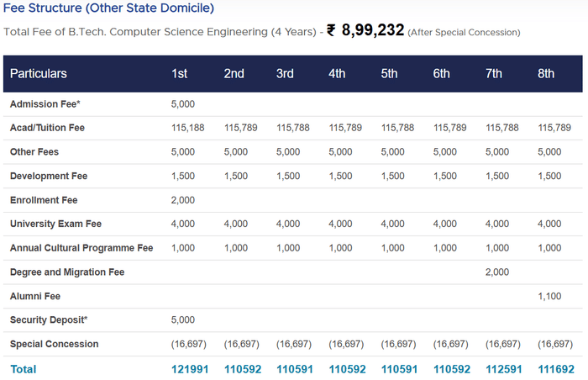Viewport: 588px width, 380px height.
Task: Select the Enrollment Fee value 2,000
Action: [183, 200]
